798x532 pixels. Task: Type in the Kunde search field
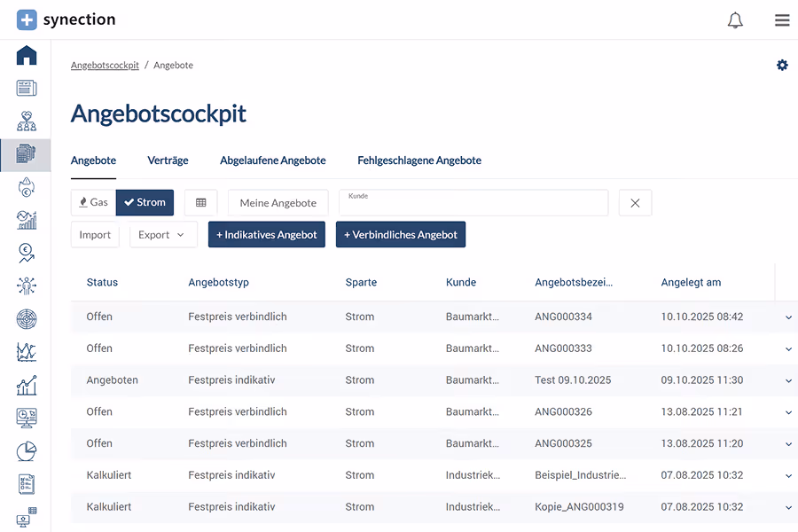pyautogui.click(x=473, y=202)
